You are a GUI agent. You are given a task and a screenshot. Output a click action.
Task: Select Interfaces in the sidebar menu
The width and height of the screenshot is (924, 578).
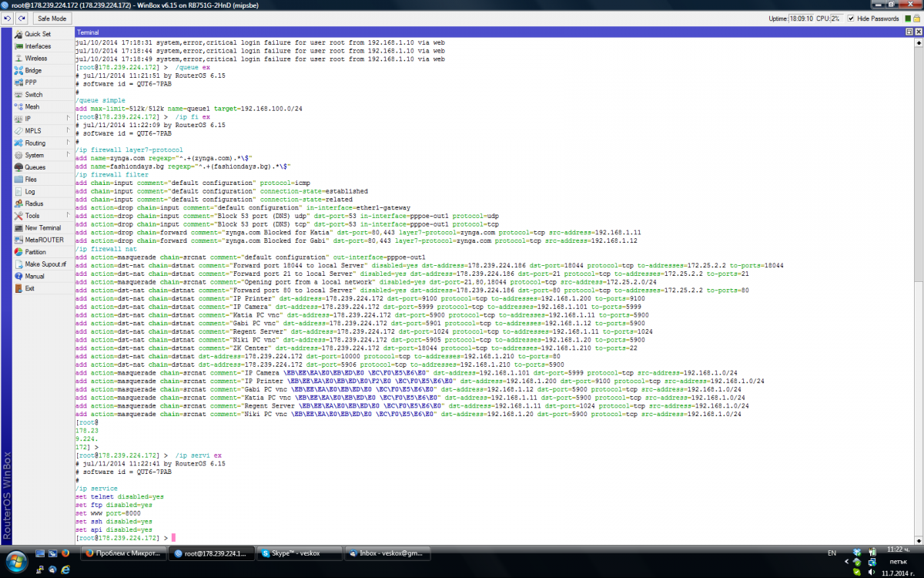point(38,46)
